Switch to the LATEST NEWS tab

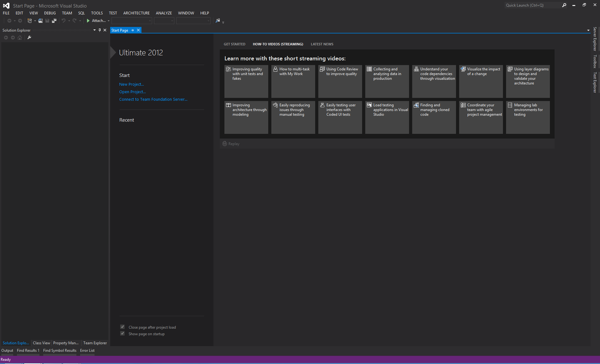[322, 44]
